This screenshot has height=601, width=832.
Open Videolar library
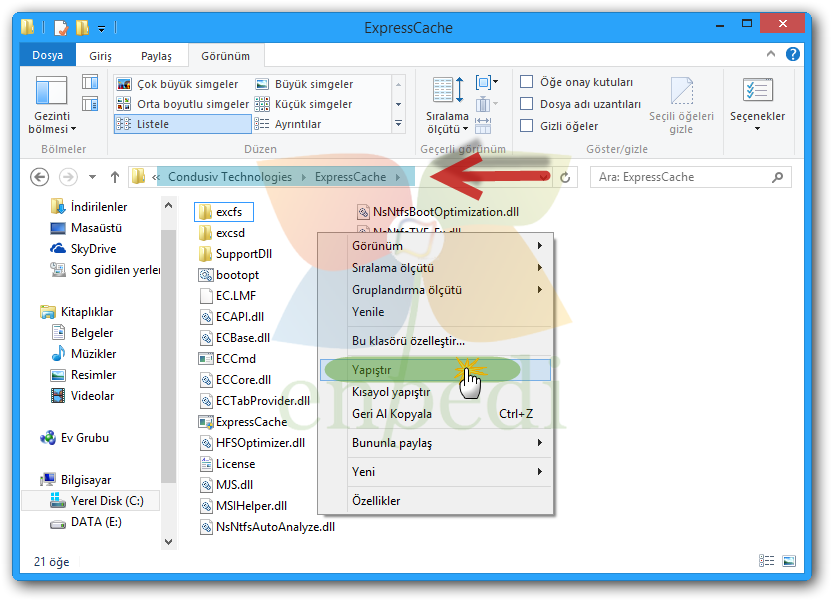(82, 395)
